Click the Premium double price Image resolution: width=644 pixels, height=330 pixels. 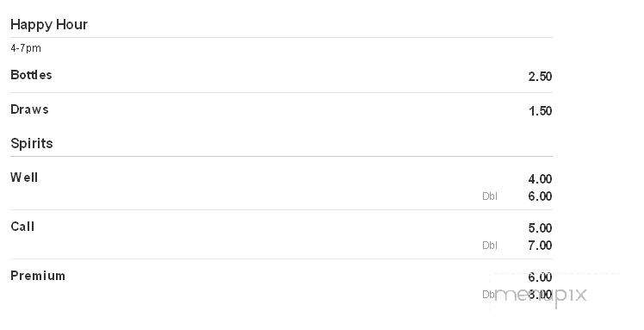540,295
